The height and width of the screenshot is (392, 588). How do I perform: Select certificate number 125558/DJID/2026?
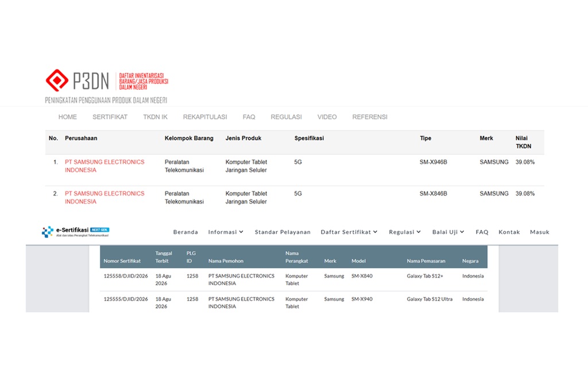[126, 276]
